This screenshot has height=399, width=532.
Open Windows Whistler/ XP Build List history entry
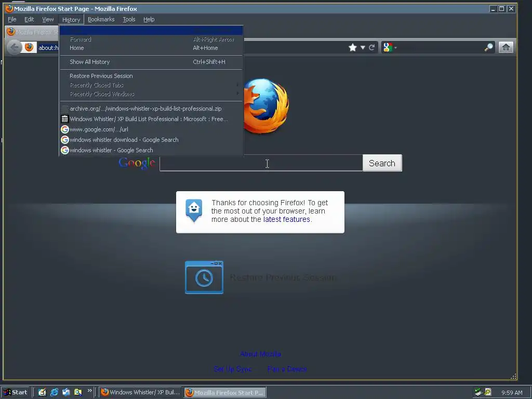point(151,119)
